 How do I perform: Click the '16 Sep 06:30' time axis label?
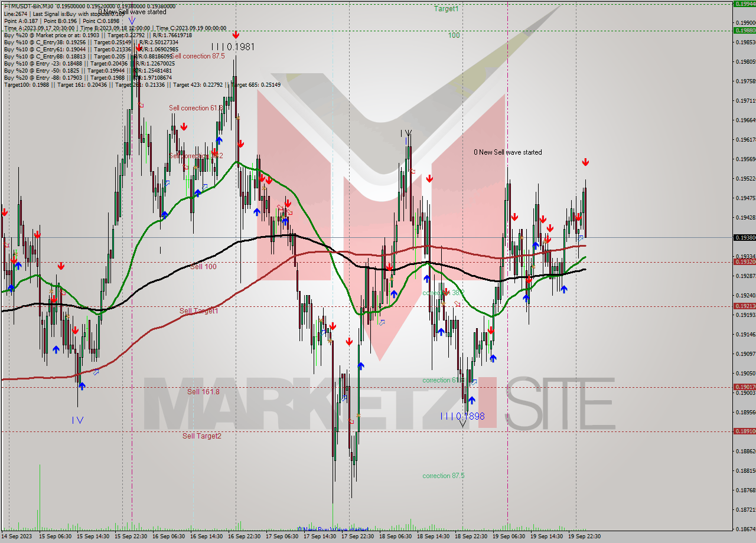tap(170, 537)
